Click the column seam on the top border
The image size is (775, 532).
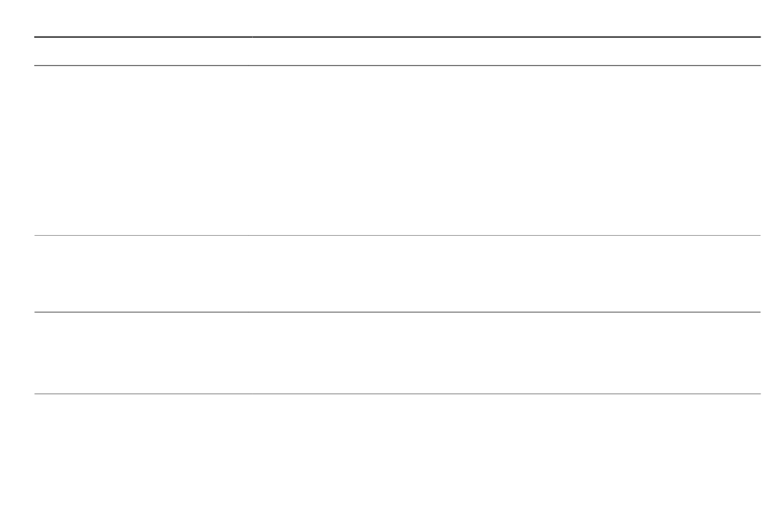[x=252, y=37]
